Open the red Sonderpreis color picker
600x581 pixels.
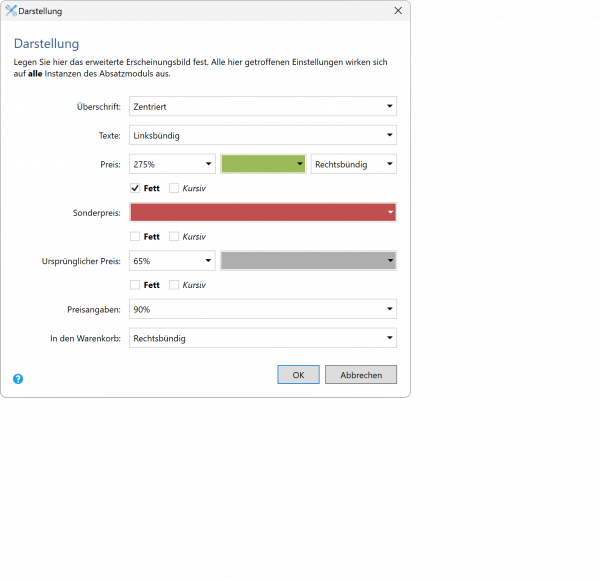[262, 213]
